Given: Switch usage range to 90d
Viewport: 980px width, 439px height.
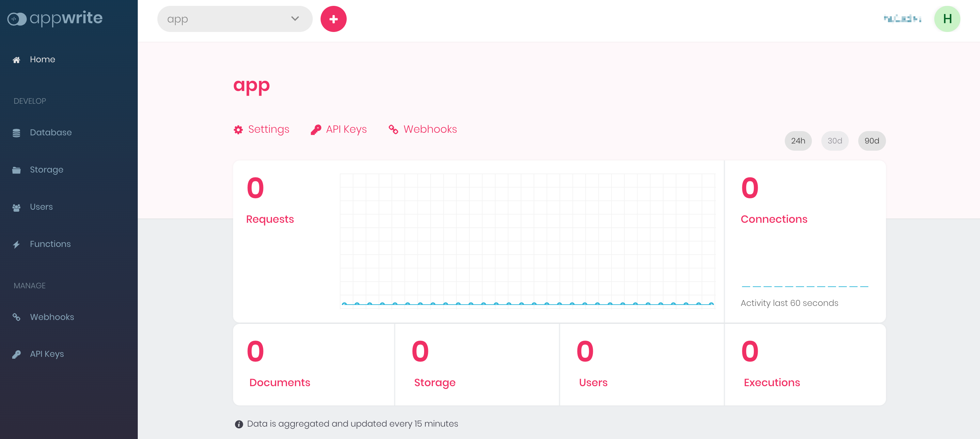Looking at the screenshot, I should tap(872, 141).
